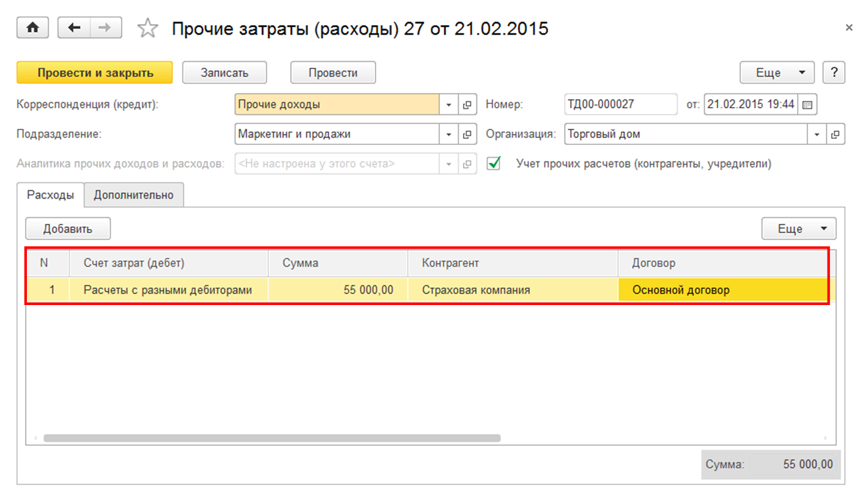This screenshot has width=868, height=497.
Task: Add a new row with Добавить
Action: (68, 229)
